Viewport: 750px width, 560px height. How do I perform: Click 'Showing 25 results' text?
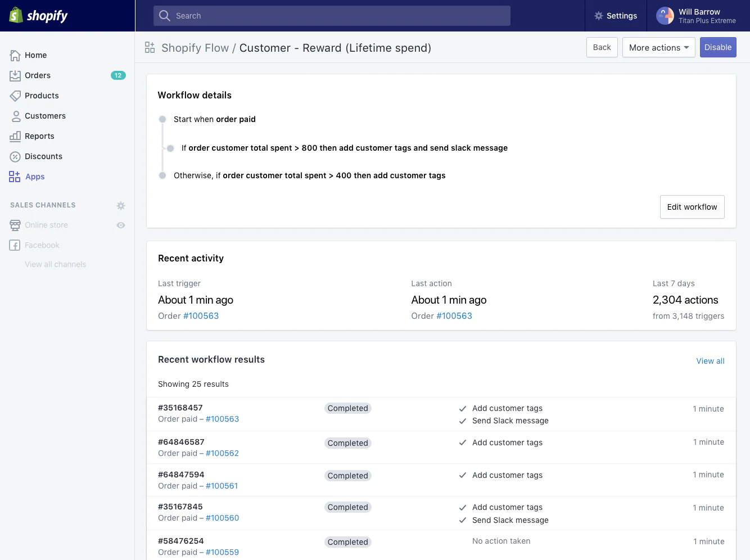[193, 384]
